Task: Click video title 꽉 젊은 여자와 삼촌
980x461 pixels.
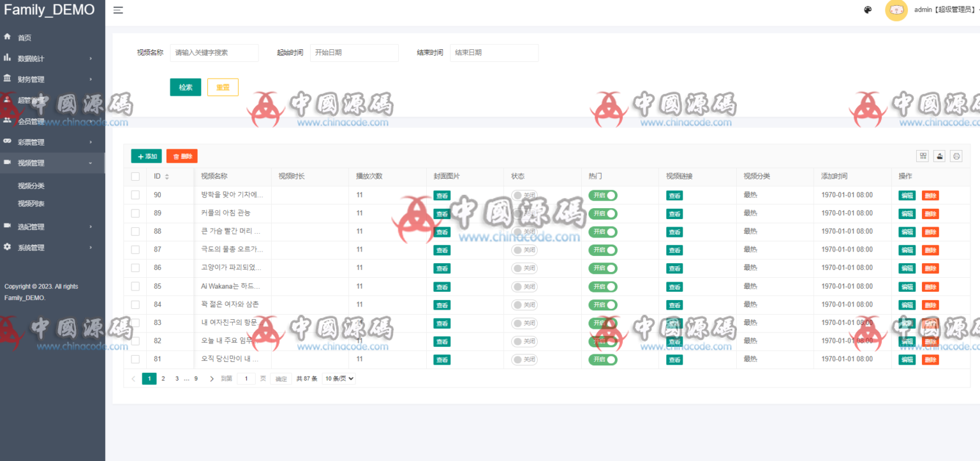Action: tap(230, 304)
